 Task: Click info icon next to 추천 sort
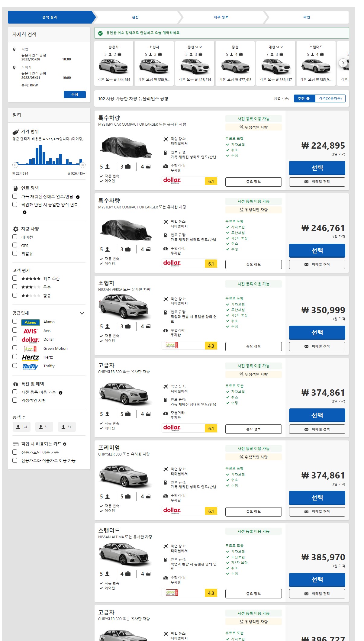pos(308,98)
